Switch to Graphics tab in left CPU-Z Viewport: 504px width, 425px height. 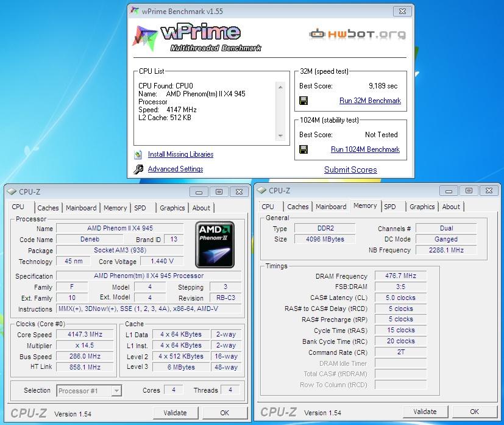pos(172,208)
